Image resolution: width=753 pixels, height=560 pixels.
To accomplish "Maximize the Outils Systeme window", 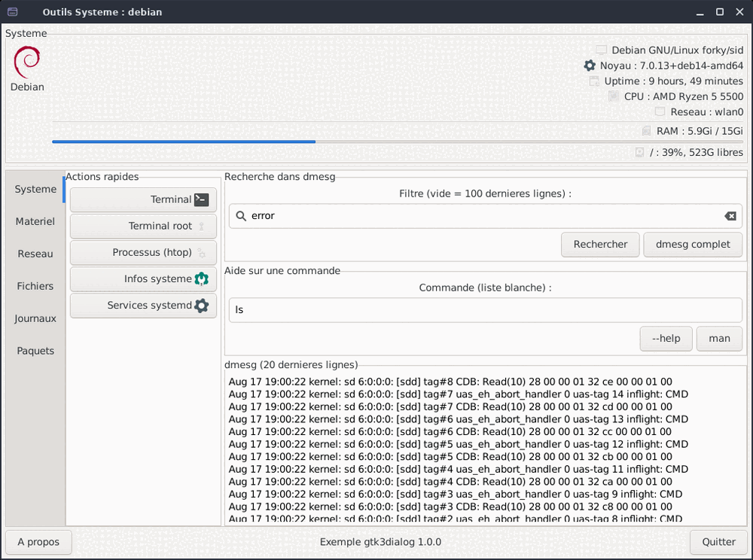I will (x=719, y=12).
